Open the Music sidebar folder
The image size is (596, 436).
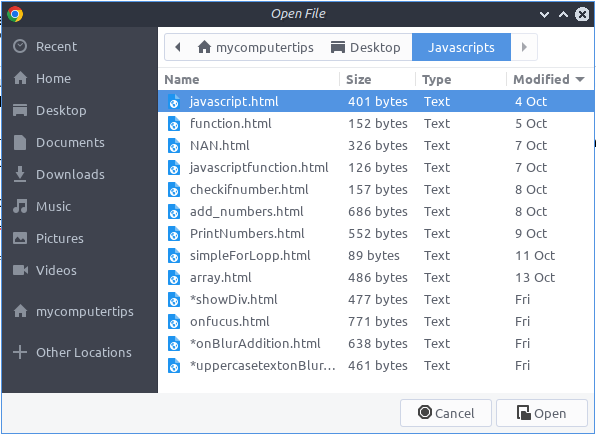80,206
